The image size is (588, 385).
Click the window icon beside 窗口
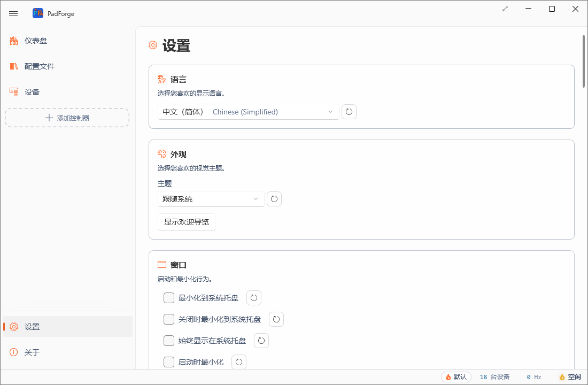click(162, 265)
